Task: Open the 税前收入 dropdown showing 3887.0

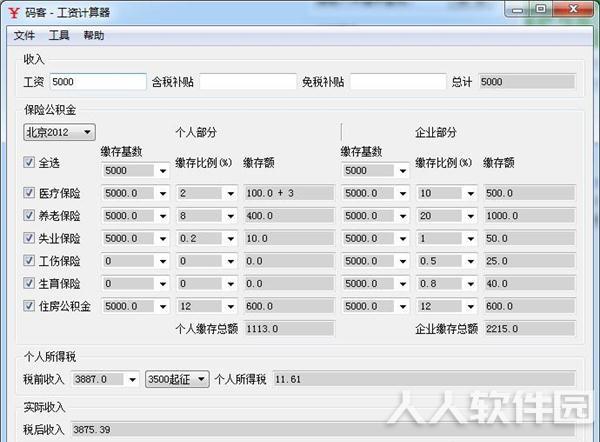Action: tap(104, 379)
